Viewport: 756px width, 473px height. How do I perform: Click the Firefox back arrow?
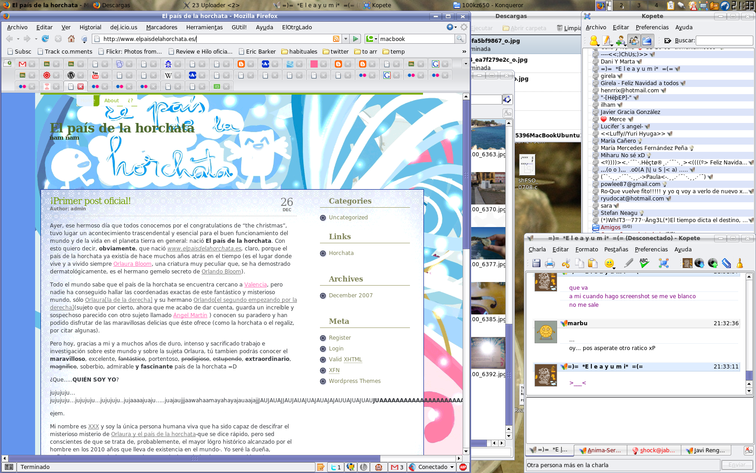(x=9, y=39)
